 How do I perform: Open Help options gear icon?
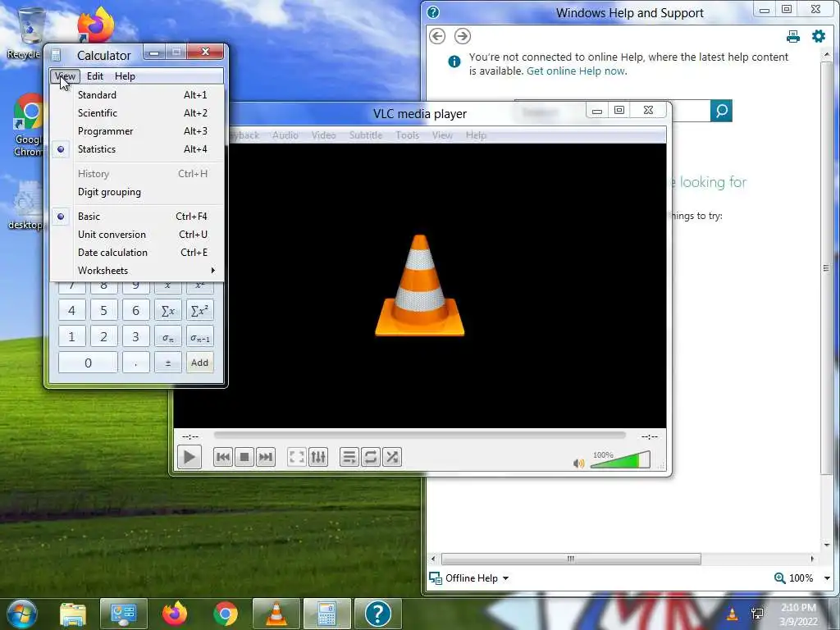coord(819,36)
